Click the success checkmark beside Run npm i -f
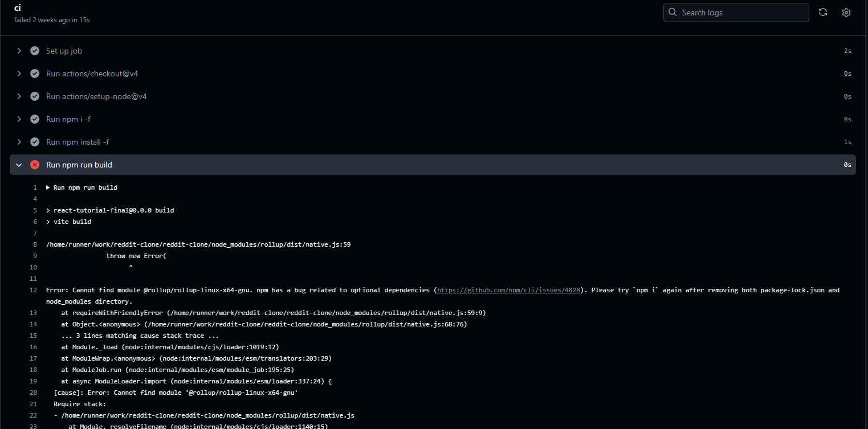Screen dimensions: 868x429 pos(35,119)
